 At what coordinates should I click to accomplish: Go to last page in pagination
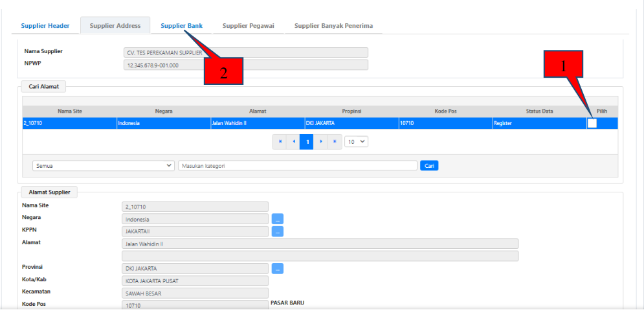tap(335, 141)
